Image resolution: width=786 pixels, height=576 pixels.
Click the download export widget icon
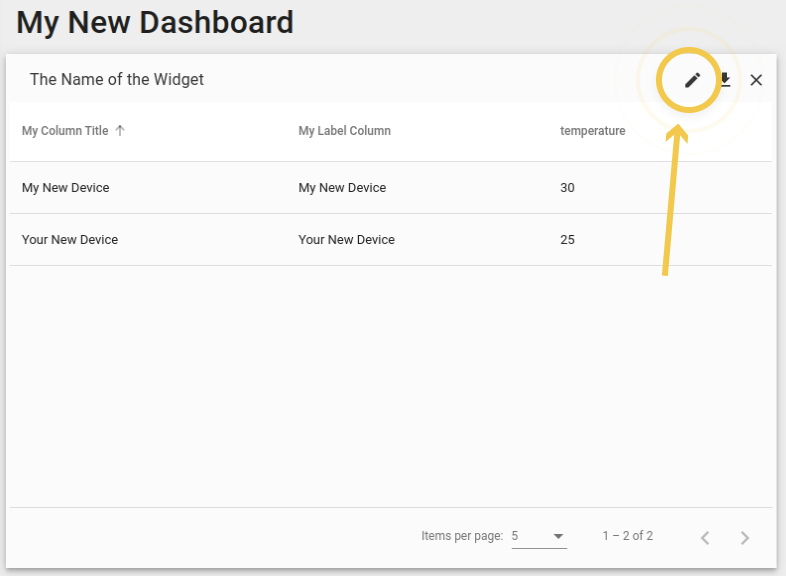coord(725,80)
